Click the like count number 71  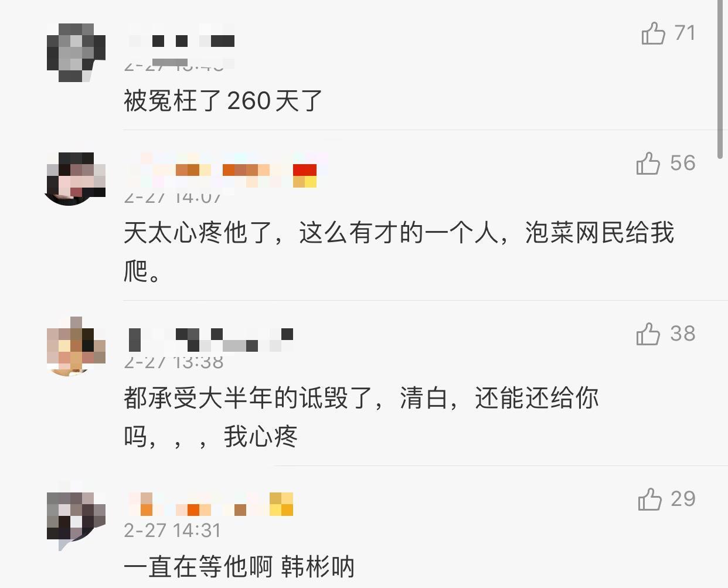click(685, 33)
